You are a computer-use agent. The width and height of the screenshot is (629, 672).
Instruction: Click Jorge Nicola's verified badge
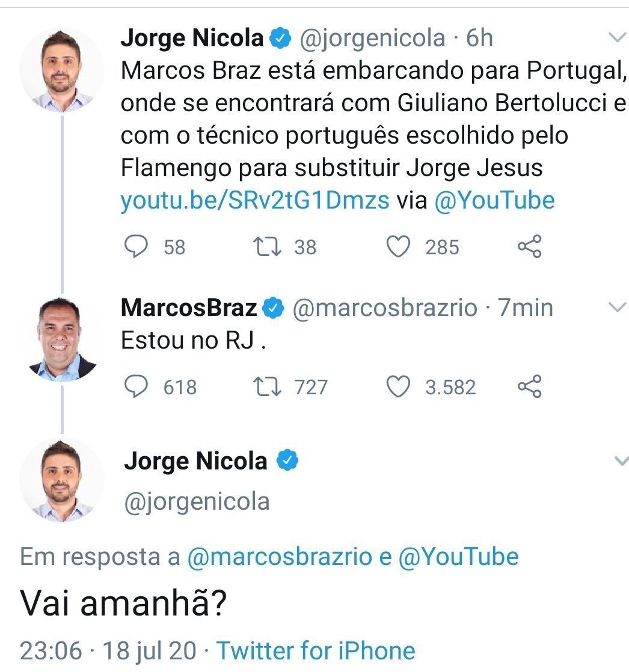pos(281,37)
